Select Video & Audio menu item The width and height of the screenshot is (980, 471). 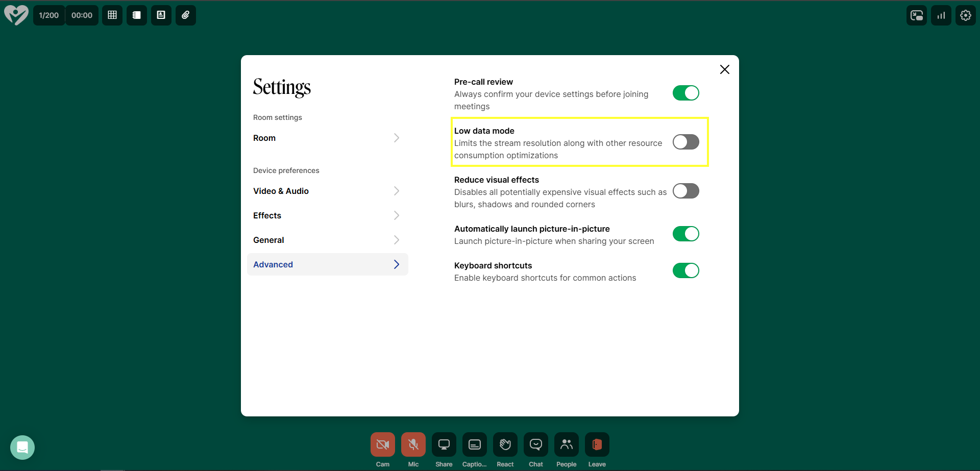pos(328,191)
